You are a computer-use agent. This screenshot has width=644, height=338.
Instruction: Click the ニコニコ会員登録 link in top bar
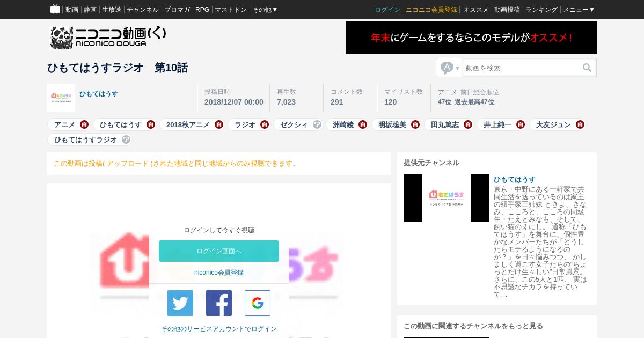point(431,10)
